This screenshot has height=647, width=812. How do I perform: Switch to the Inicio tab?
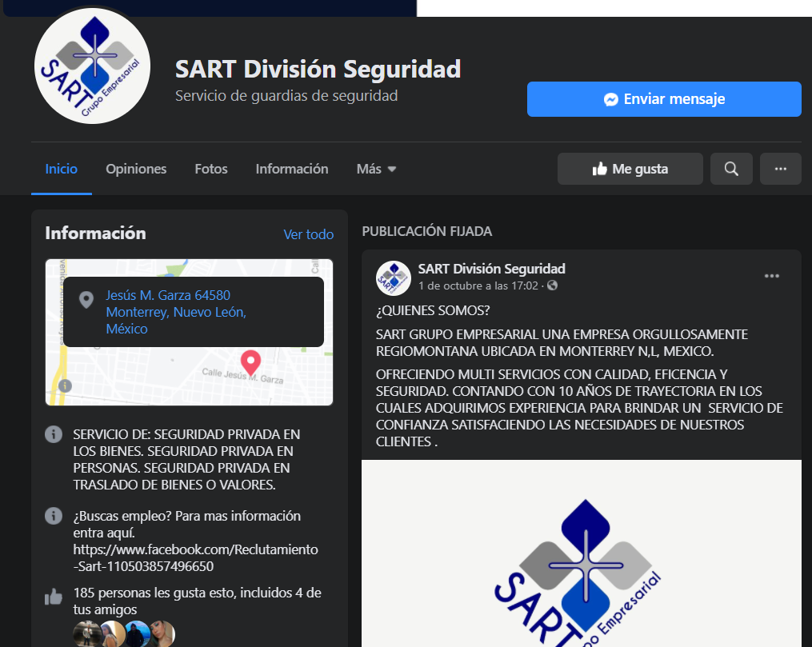pos(61,169)
